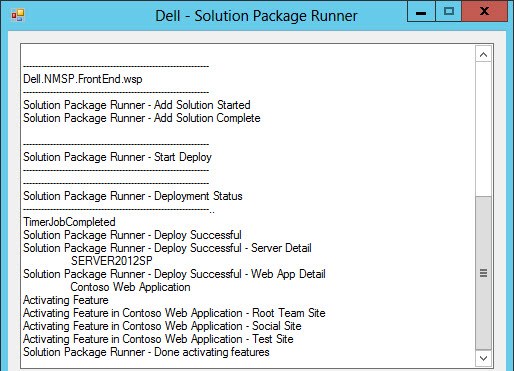514x371 pixels.
Task: Click the vertical scrollbar thumb
Action: coord(483,273)
